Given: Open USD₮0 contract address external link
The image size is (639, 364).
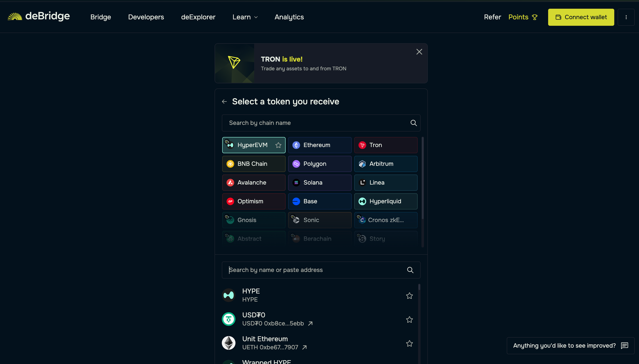Looking at the screenshot, I should (310, 323).
